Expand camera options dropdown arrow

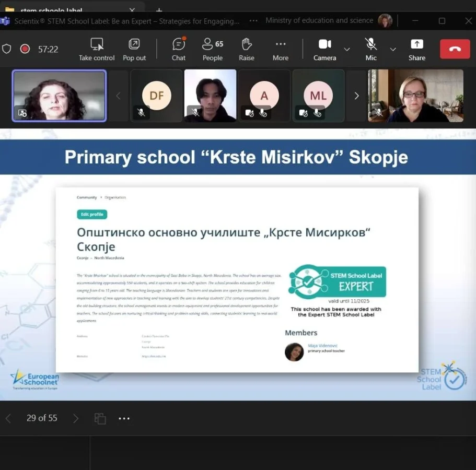346,49
